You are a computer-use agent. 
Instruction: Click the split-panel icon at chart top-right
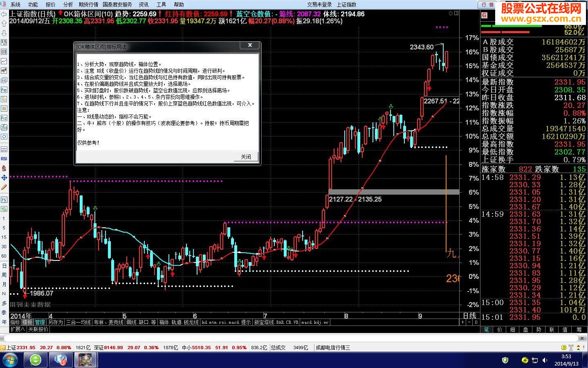(456, 13)
